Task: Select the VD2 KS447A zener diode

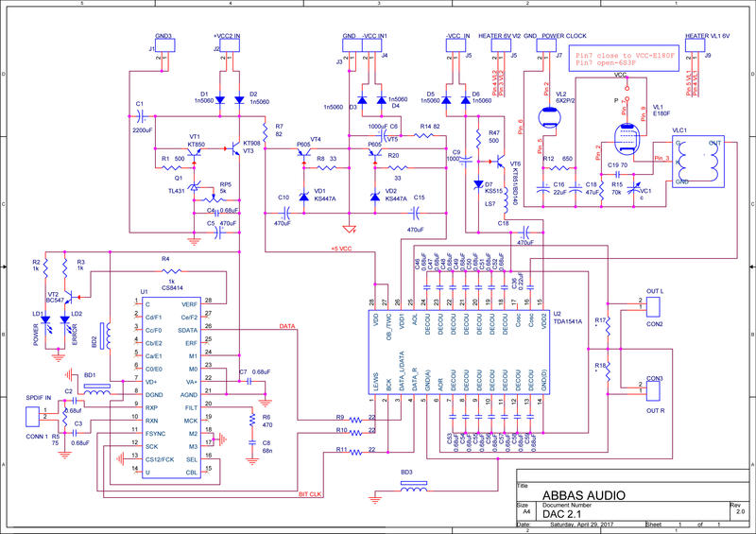Action: 375,197
